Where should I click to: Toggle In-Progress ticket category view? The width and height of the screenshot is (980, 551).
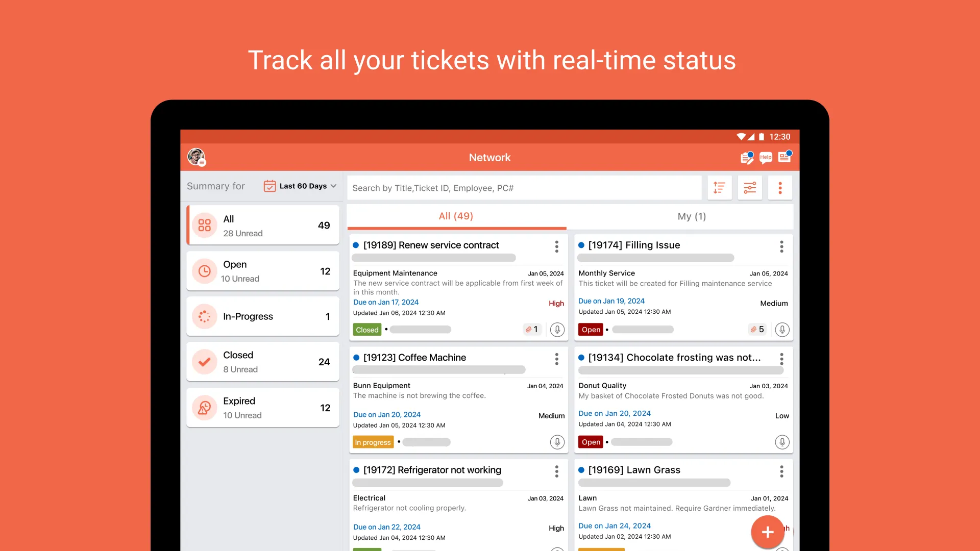[262, 316]
